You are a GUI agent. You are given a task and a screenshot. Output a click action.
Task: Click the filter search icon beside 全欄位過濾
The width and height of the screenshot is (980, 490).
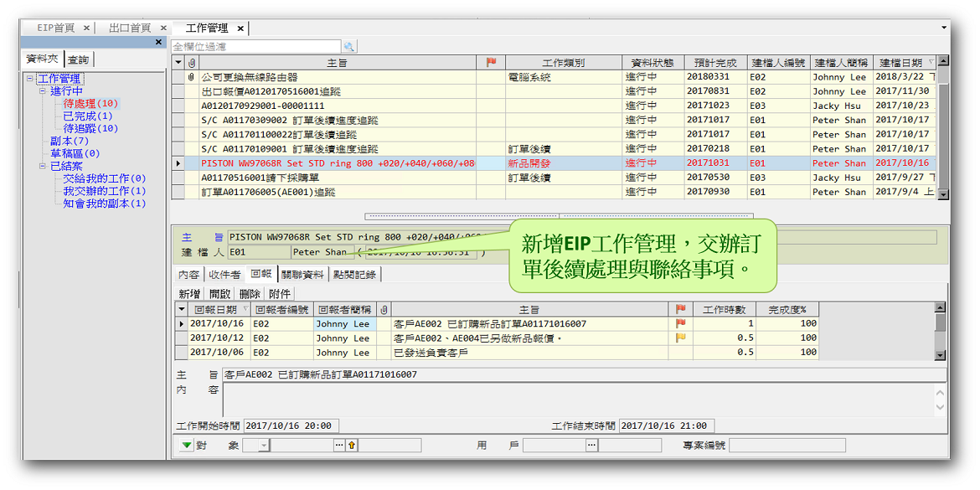[x=349, y=47]
